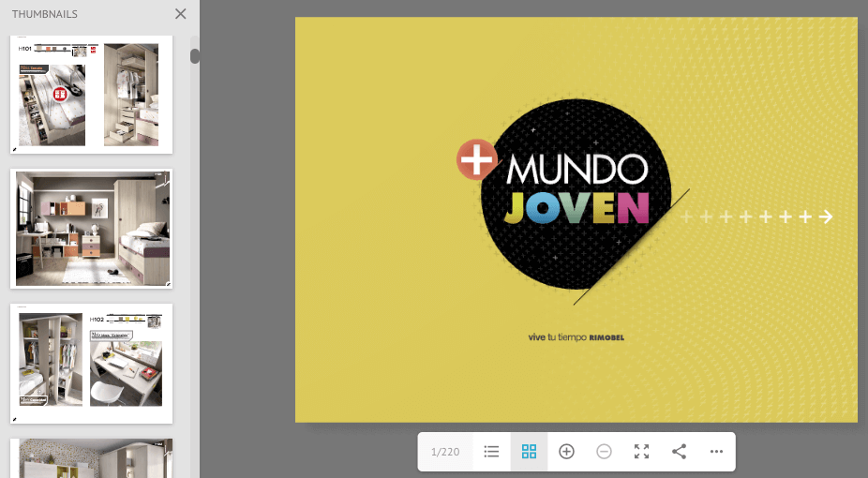
Task: Click the MUNDO JOVEN logo circle
Action: point(576,192)
